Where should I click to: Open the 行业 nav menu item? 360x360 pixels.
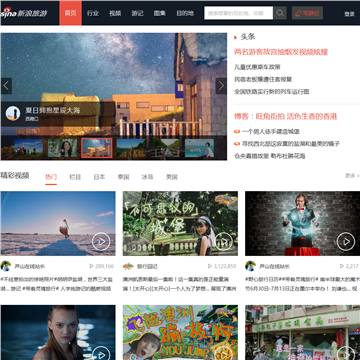[x=93, y=13]
